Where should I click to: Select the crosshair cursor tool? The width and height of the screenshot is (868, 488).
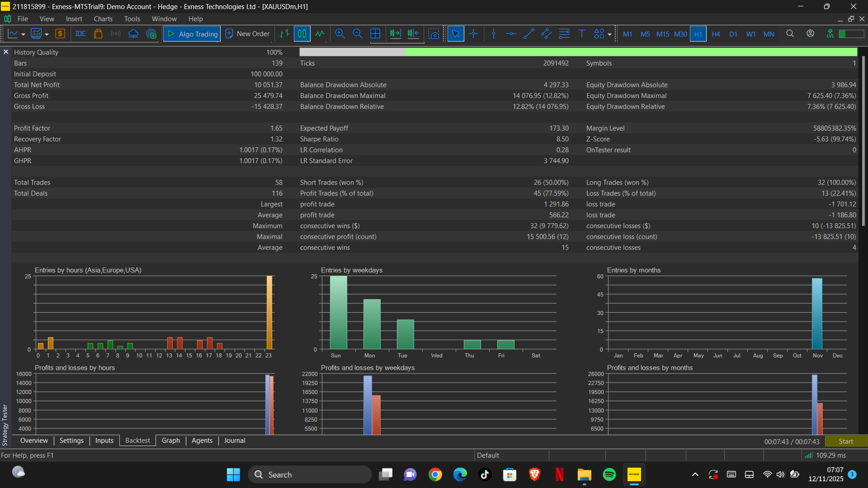tap(473, 34)
